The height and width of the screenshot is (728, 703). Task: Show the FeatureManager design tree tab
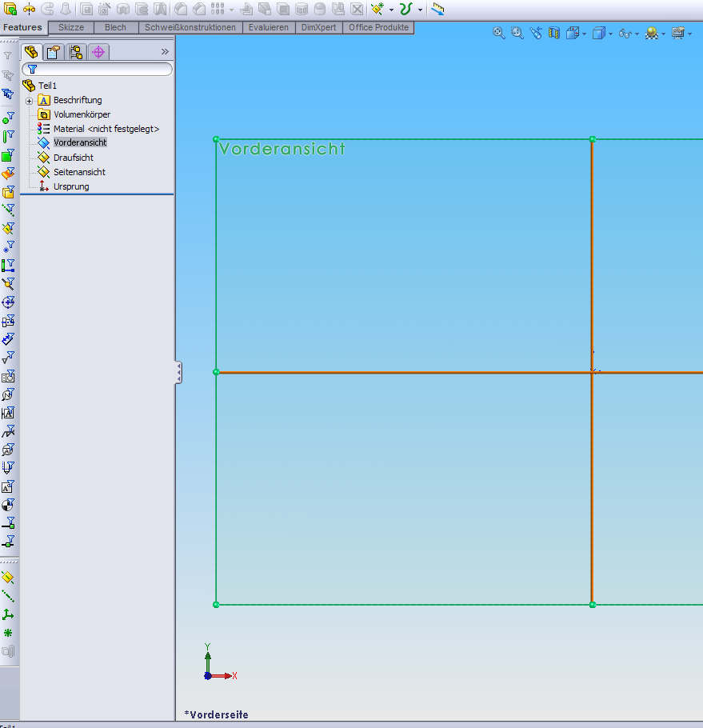click(x=31, y=51)
